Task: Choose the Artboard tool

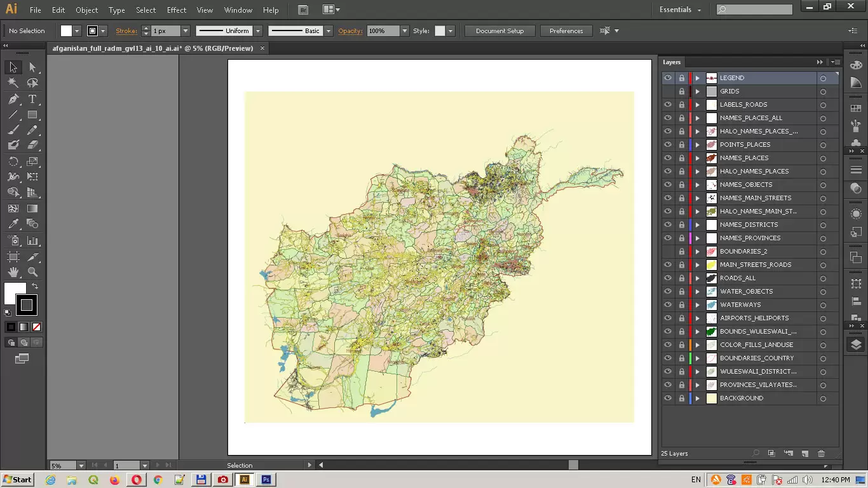Action: point(13,257)
